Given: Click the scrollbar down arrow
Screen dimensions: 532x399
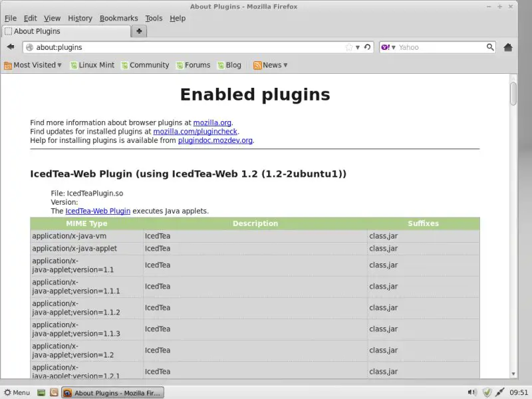Looking at the screenshot, I should point(513,374).
